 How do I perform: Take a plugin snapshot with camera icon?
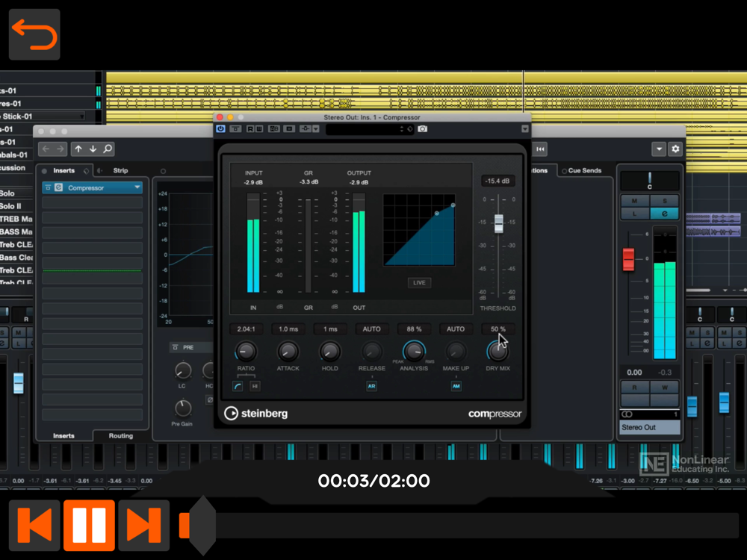point(423,129)
